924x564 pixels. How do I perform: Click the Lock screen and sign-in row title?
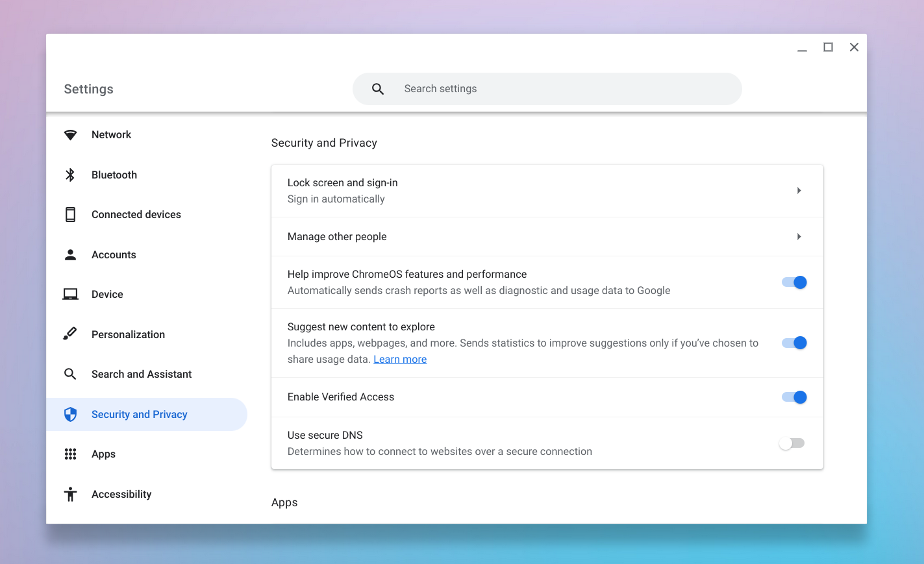coord(343,183)
